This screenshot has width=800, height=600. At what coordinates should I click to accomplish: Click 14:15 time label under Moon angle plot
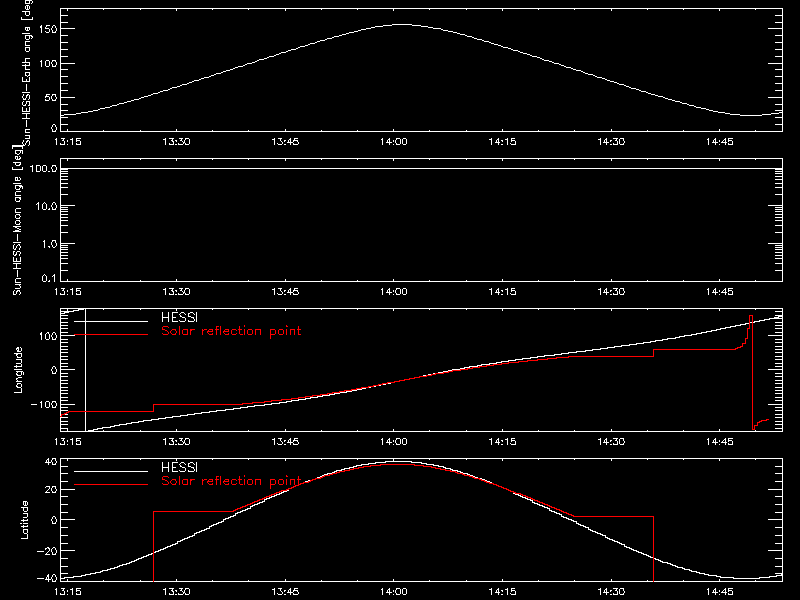point(502,292)
